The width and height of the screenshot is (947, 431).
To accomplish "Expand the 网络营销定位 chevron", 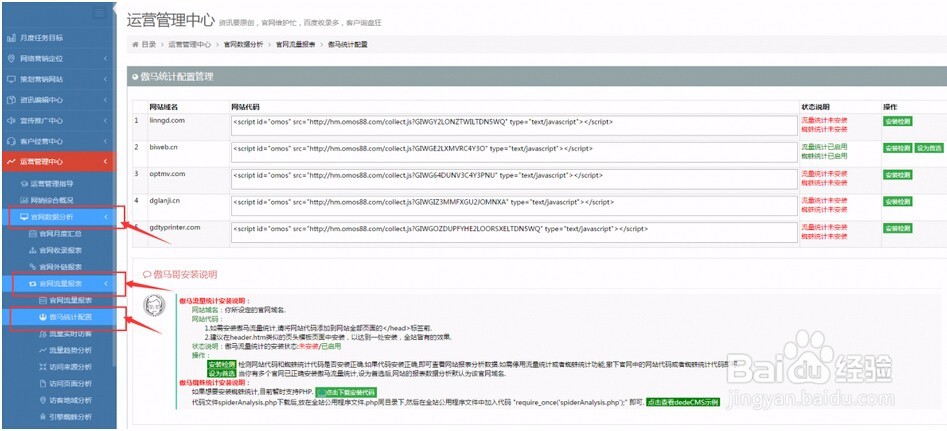I will (105, 59).
